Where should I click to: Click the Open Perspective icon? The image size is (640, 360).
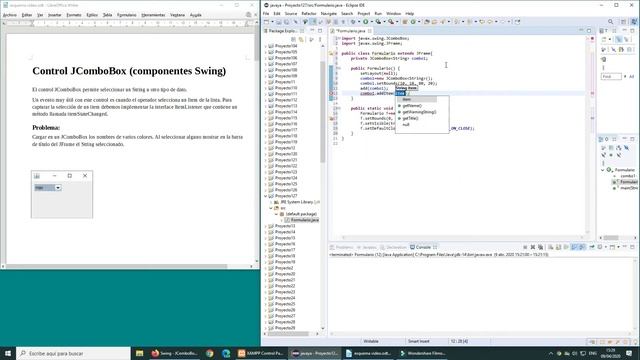(x=623, y=22)
